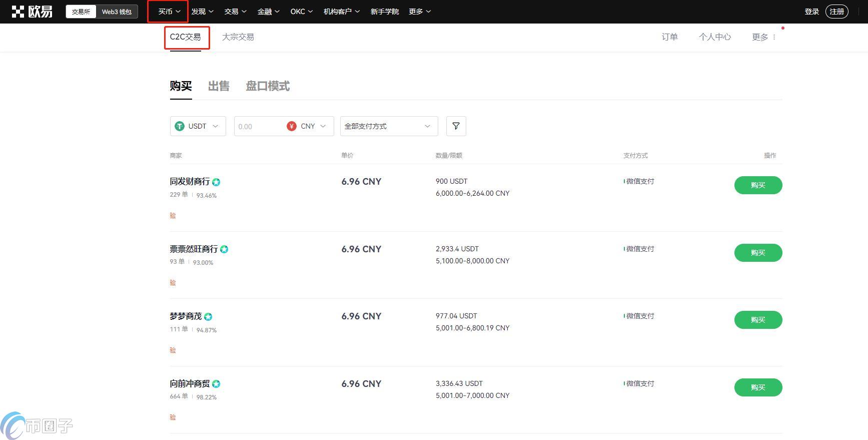Open 新手学院 in the top menu
This screenshot has height=440, width=868.
[385, 12]
